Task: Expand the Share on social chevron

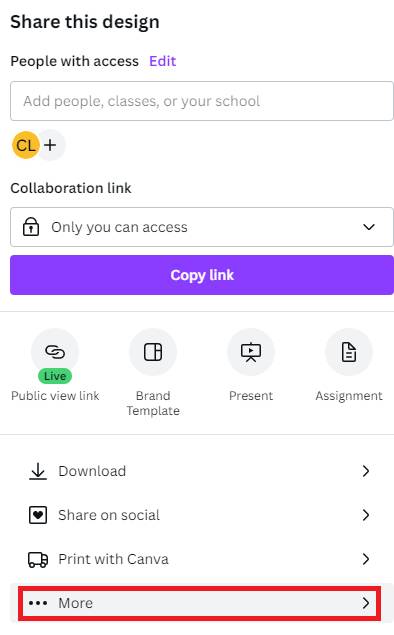Action: [x=366, y=515]
